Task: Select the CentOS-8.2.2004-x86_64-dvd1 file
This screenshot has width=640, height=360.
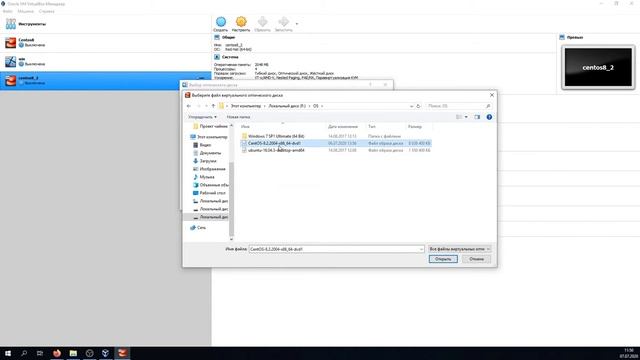Action: pos(336,143)
